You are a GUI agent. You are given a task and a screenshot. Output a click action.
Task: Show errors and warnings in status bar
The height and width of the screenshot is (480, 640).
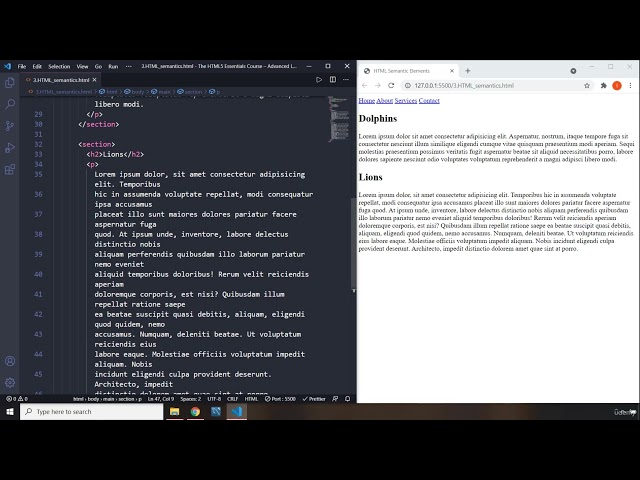tap(17, 399)
